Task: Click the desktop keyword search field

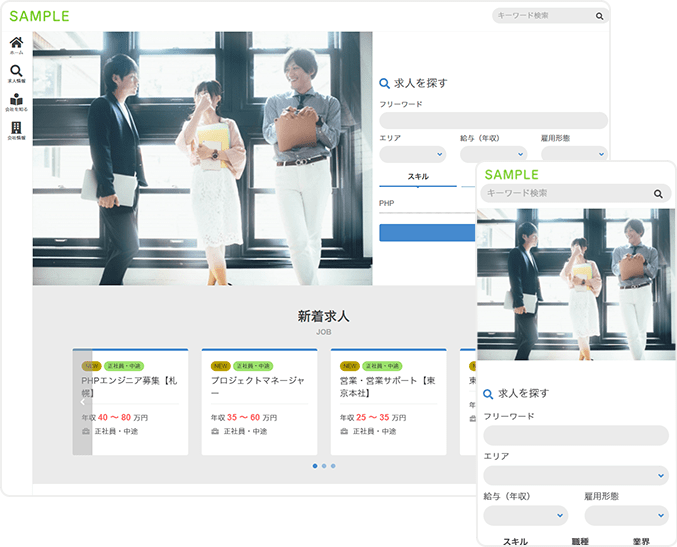Action: 550,16
